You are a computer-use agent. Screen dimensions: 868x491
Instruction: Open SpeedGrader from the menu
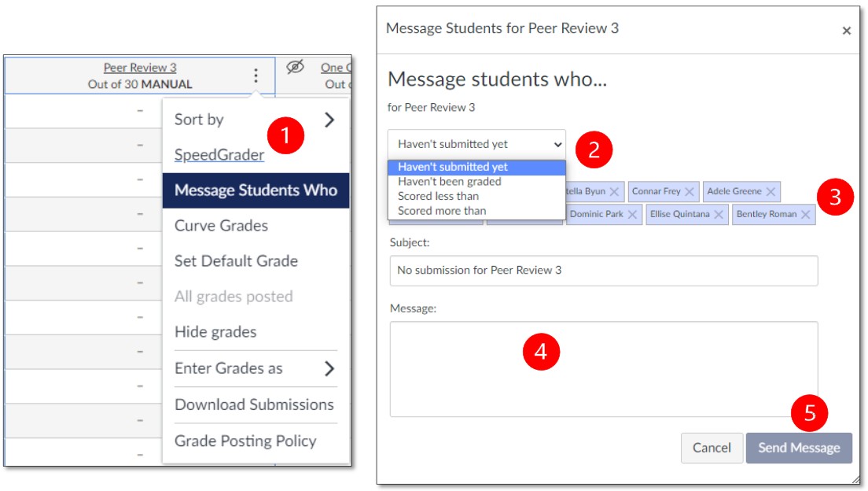[x=219, y=154]
